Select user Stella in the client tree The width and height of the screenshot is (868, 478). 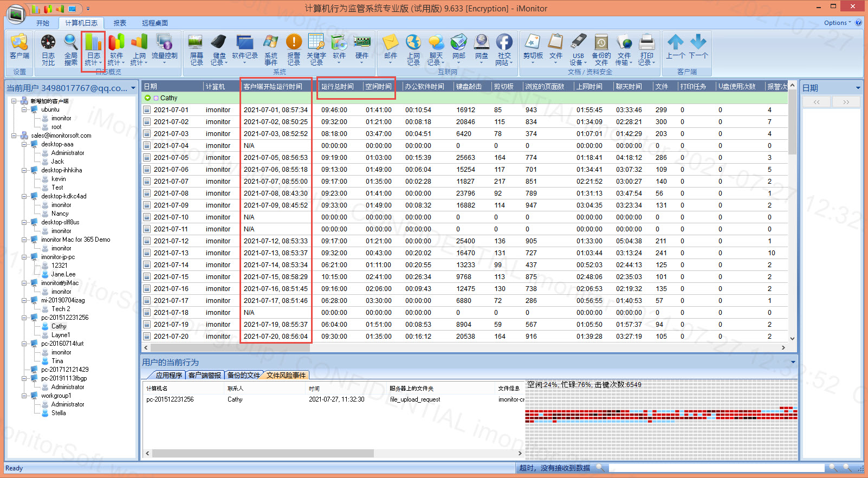(x=59, y=413)
